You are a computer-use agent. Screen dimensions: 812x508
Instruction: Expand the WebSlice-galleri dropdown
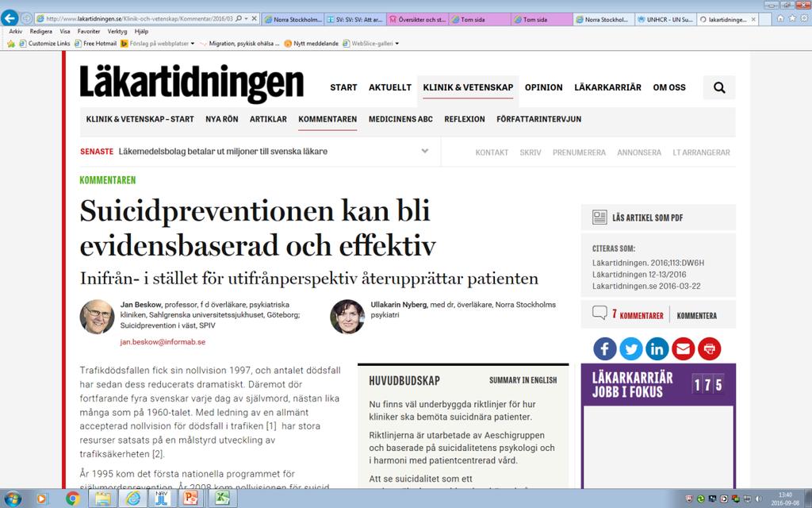[x=397, y=44]
